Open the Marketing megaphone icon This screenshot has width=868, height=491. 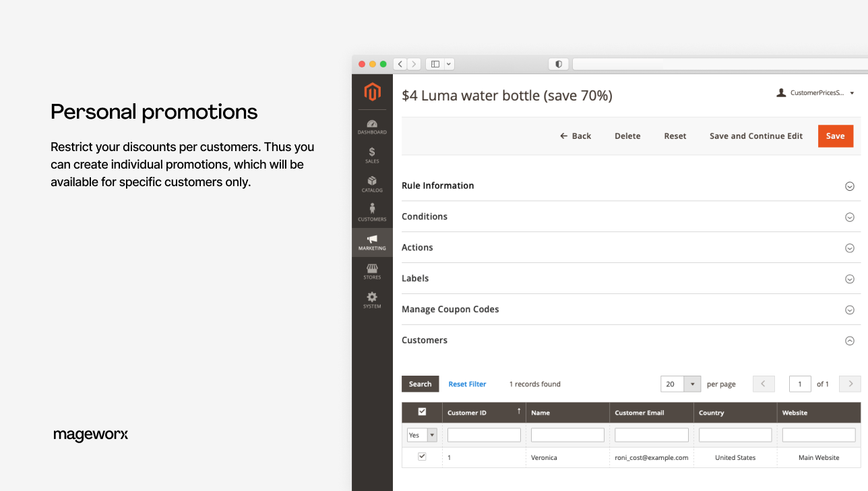coord(372,241)
